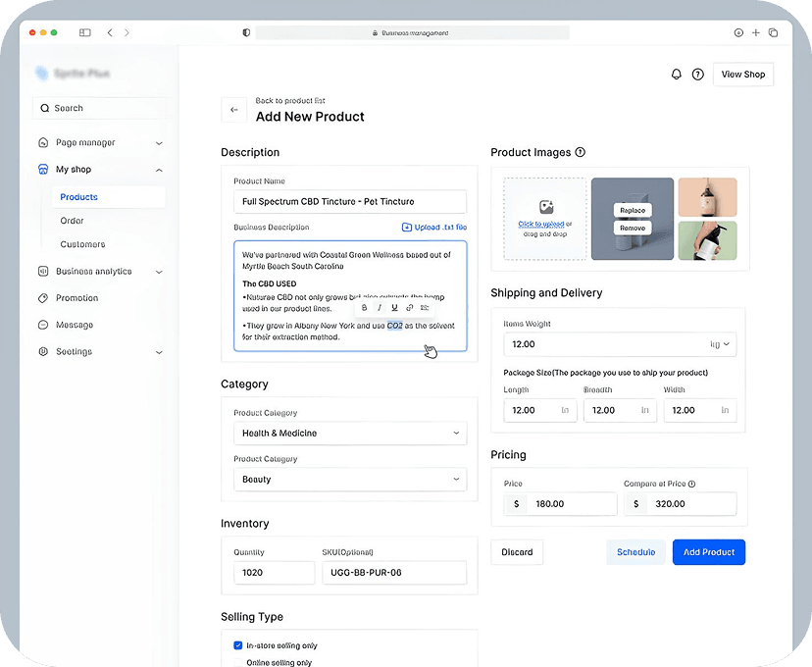Open a new browser tab with plus icon
Screen dimensions: 812x667
pos(755,32)
